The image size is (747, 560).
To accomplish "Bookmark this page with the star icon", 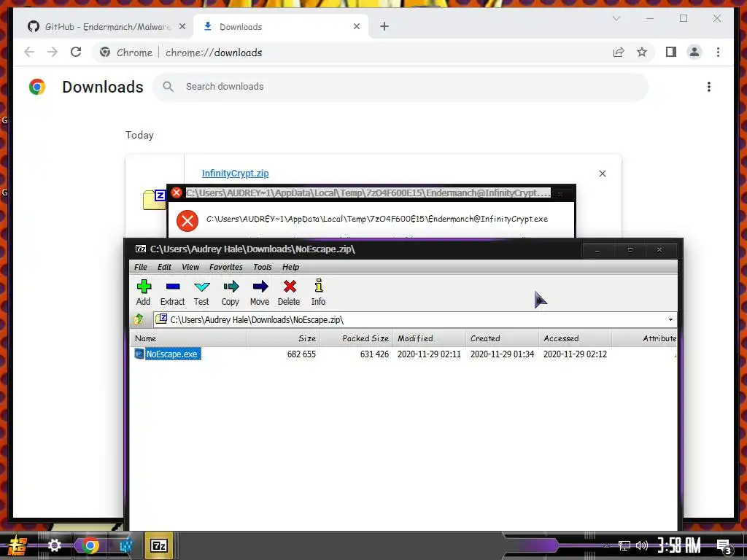I will coord(642,52).
